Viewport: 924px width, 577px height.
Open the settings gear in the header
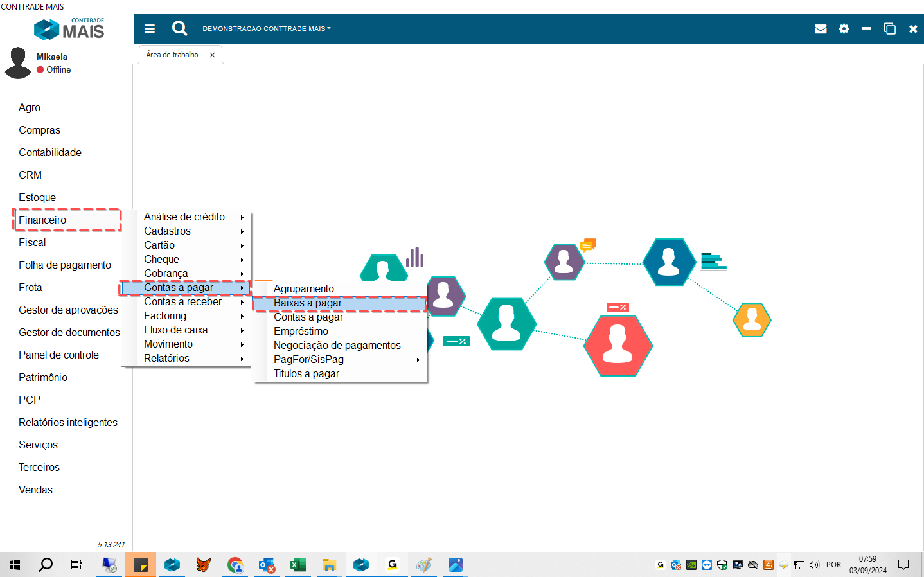click(x=844, y=29)
